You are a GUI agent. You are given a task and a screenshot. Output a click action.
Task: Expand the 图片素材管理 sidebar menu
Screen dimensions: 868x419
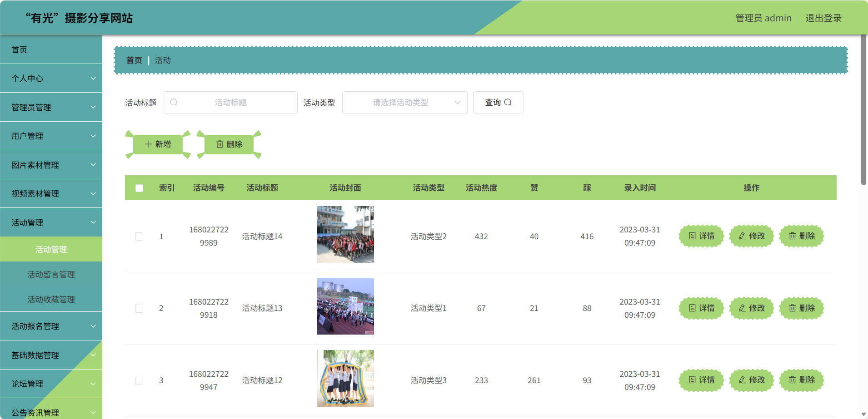[x=51, y=165]
